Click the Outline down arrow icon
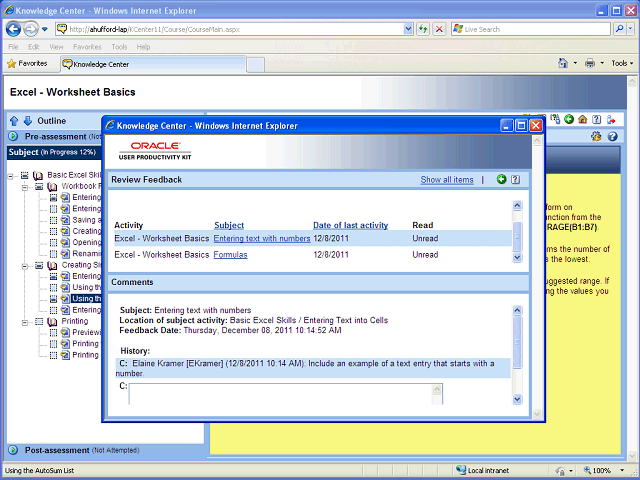This screenshot has height=480, width=640. (28, 121)
